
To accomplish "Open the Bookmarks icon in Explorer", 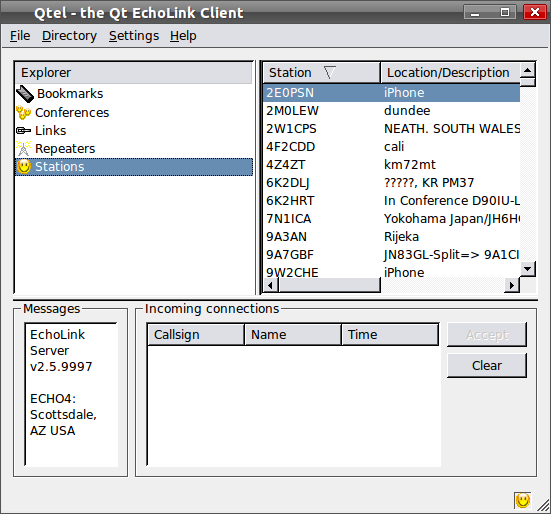I will point(25,94).
